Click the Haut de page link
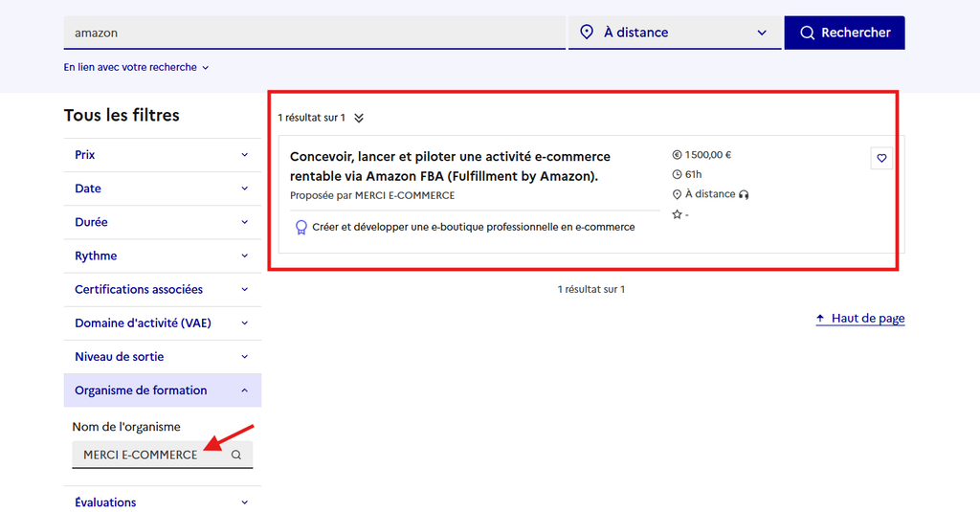Image resolution: width=980 pixels, height=512 pixels. click(x=860, y=318)
